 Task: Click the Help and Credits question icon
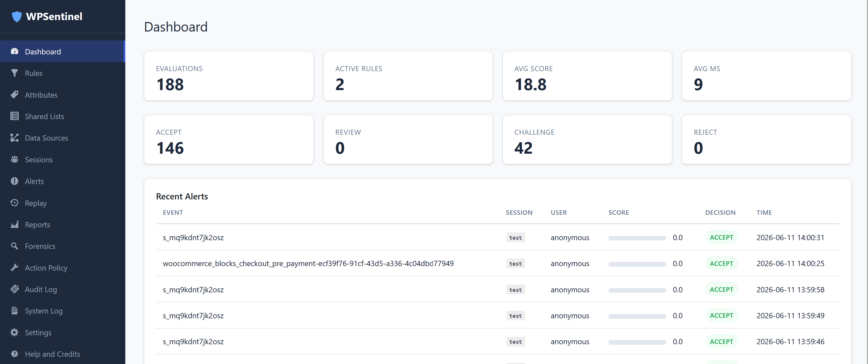point(15,354)
